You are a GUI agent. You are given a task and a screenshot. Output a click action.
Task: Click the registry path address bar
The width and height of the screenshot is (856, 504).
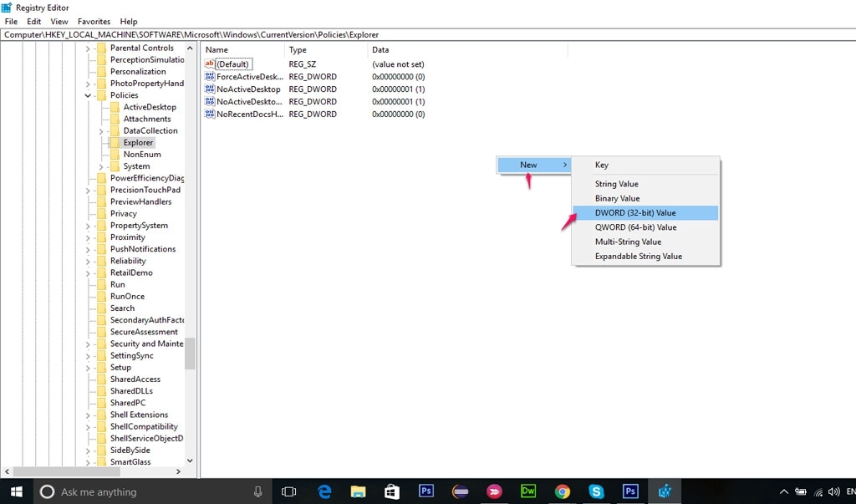(418, 35)
